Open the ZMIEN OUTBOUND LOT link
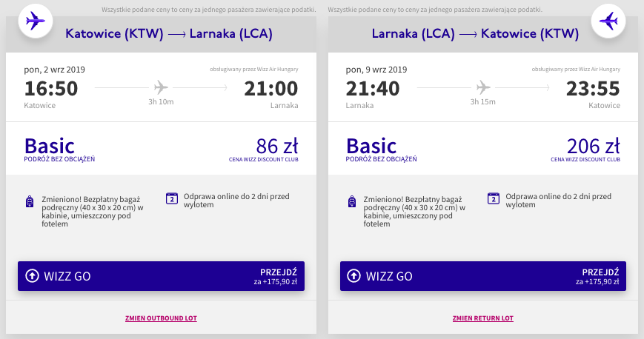Image resolution: width=644 pixels, height=339 pixels. tap(161, 318)
